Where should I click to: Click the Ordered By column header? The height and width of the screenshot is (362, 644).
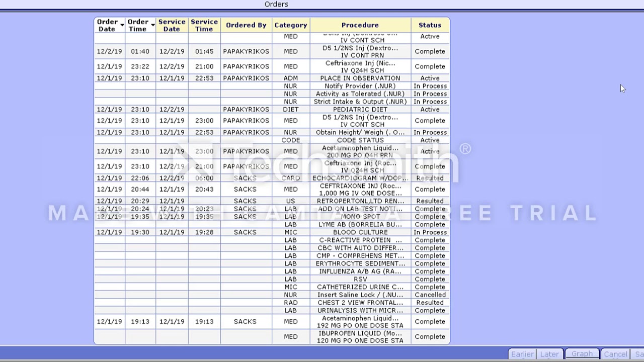[246, 25]
